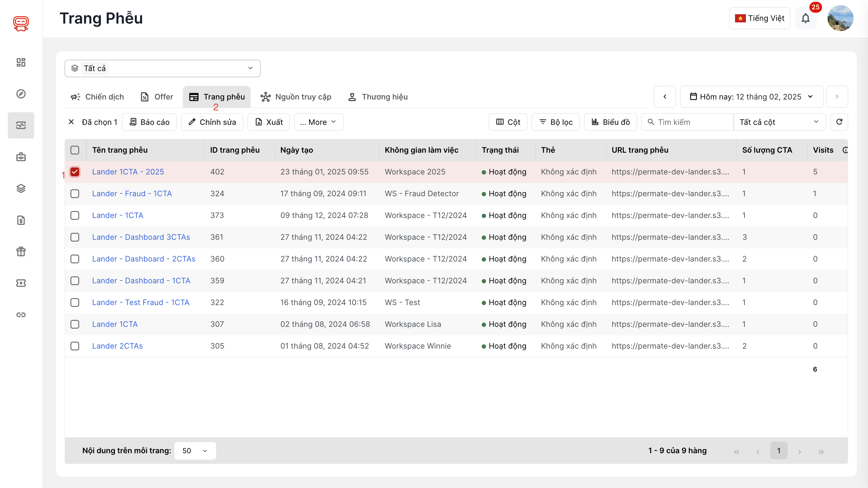
Task: Open the gift box sidebar icon
Action: [x=21, y=252]
